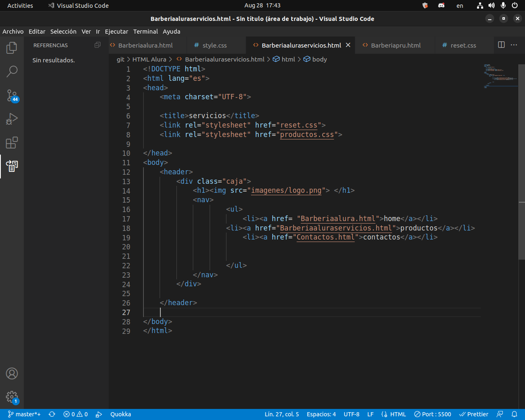The image size is (525, 420).
Task: Click Port : 5500 Live Server button
Action: [x=433, y=414]
